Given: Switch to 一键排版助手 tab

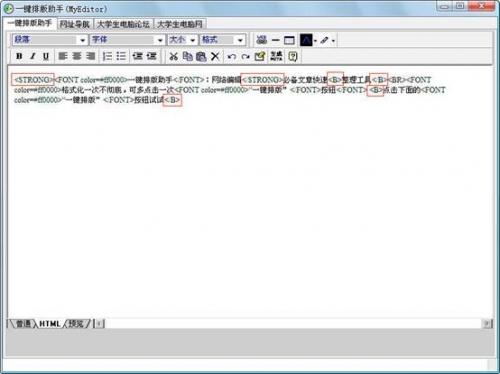Looking at the screenshot, I should (30, 23).
